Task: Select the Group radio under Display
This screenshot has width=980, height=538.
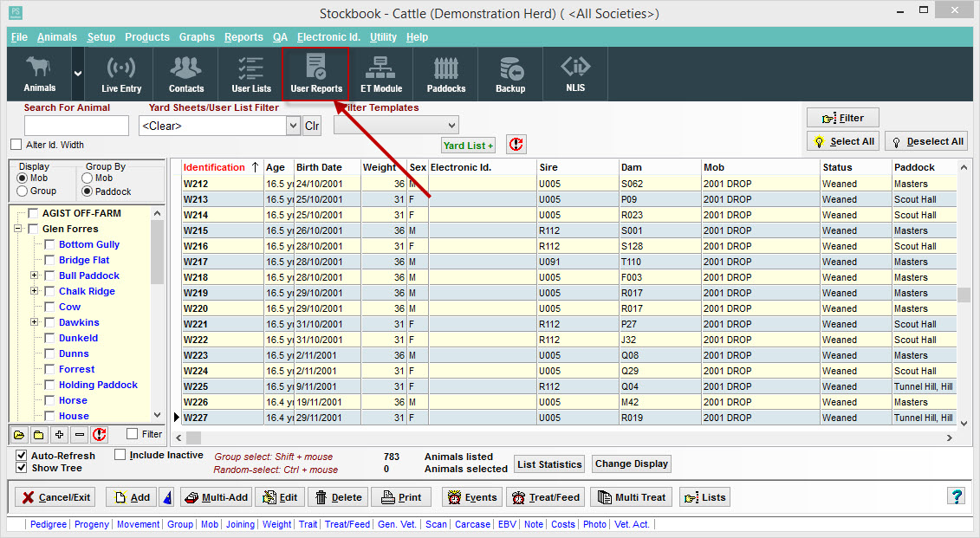Action: tap(23, 191)
